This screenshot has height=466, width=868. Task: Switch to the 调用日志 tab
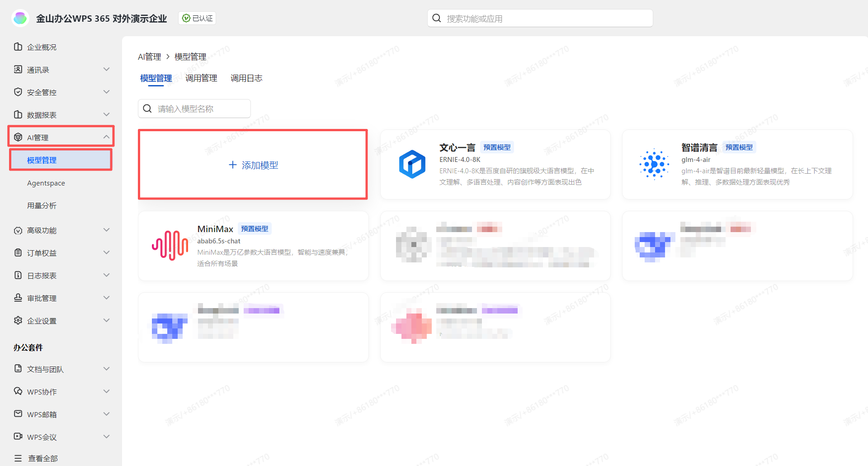tap(246, 78)
